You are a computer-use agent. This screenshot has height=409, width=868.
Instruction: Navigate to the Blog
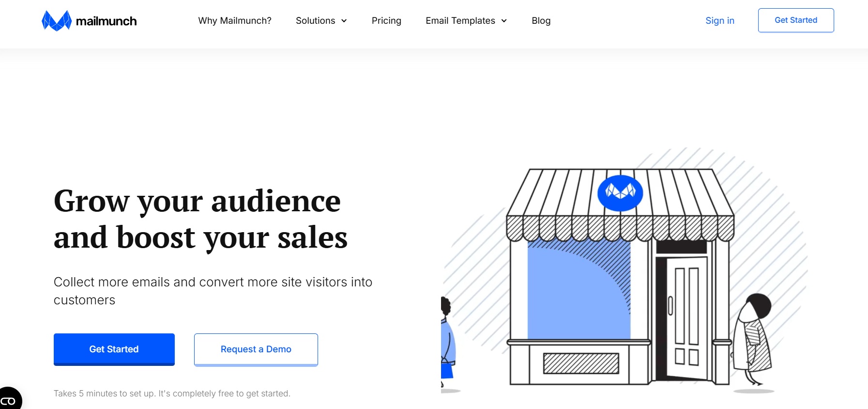541,21
